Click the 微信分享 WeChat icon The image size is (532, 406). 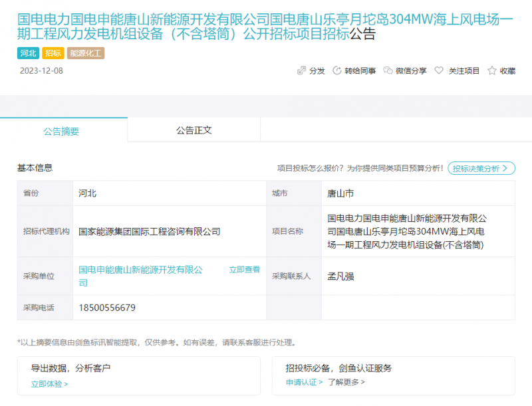pos(388,70)
